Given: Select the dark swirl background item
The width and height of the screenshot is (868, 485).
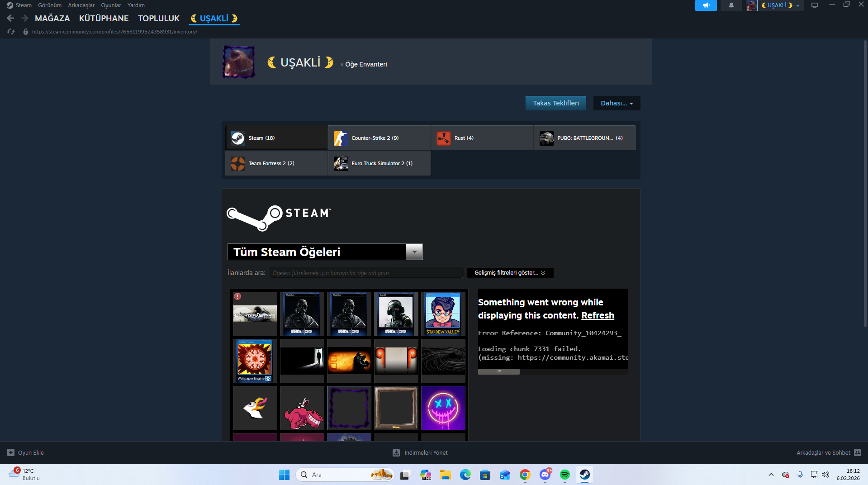Looking at the screenshot, I should click(443, 361).
